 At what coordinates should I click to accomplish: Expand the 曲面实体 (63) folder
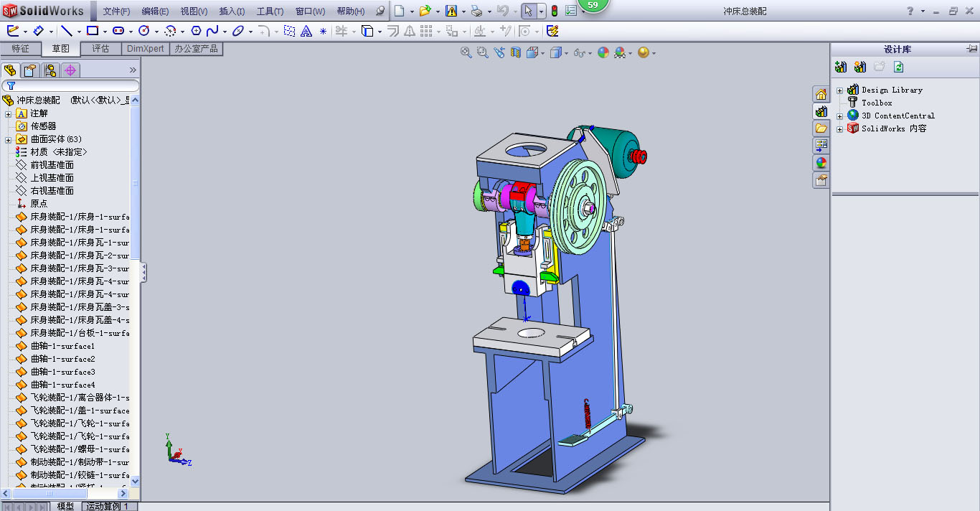9,139
